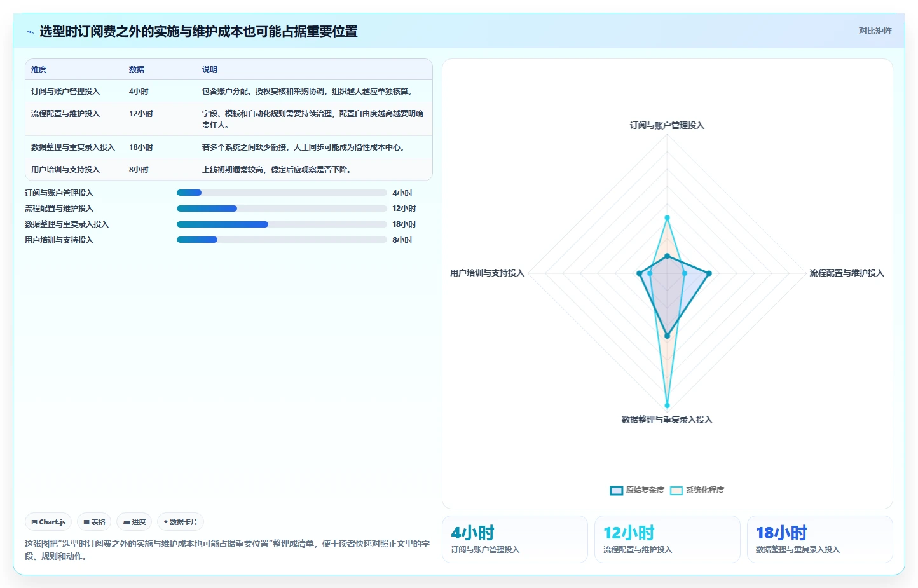
Task: Click the 说明 column header
Action: point(210,70)
